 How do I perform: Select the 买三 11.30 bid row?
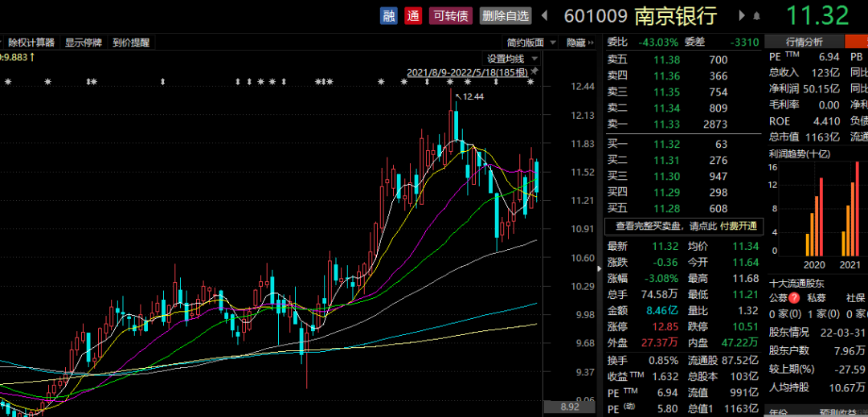tap(684, 177)
